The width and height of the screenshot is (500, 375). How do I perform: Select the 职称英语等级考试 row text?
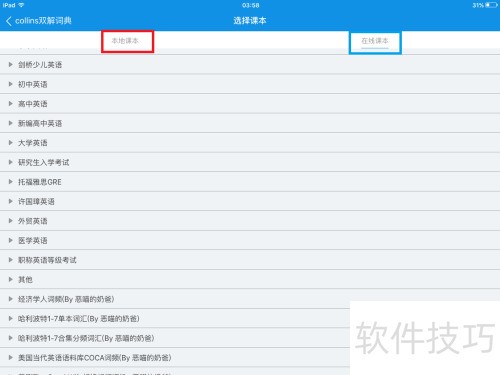(47, 260)
